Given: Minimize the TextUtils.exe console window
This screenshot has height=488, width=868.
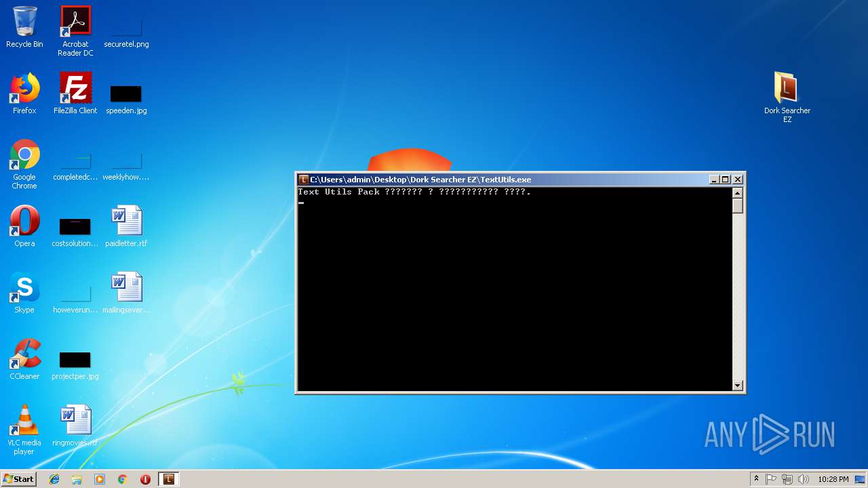Looking at the screenshot, I should coord(714,180).
